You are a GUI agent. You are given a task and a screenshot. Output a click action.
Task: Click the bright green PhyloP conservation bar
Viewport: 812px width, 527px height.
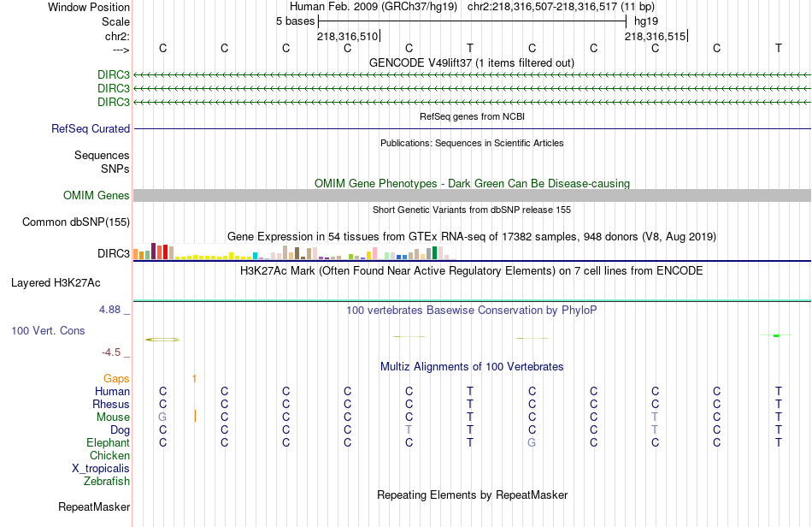[x=776, y=335]
